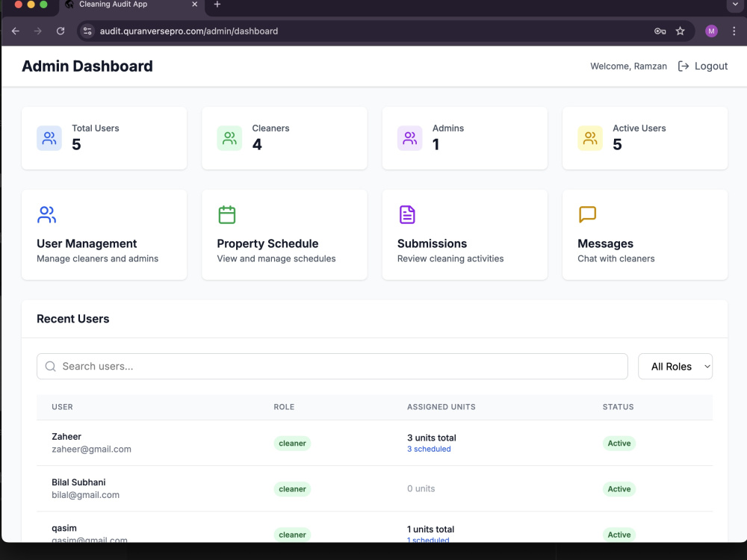Image resolution: width=747 pixels, height=560 pixels.
Task: Bookmark this page with star icon
Action: point(681,31)
